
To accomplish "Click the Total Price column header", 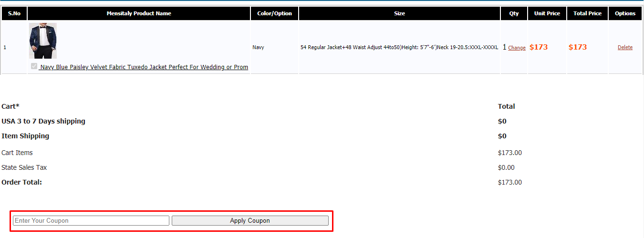I will click(588, 13).
